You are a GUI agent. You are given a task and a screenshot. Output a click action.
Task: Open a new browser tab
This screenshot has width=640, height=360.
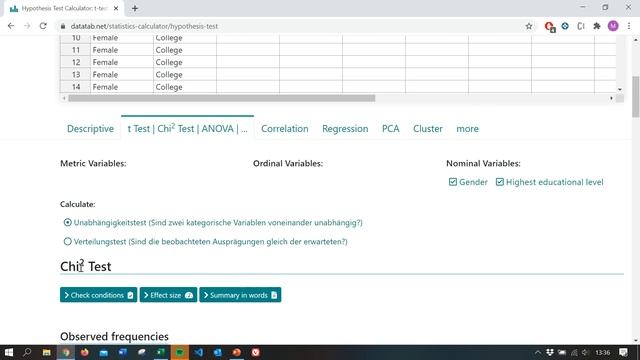click(x=135, y=8)
